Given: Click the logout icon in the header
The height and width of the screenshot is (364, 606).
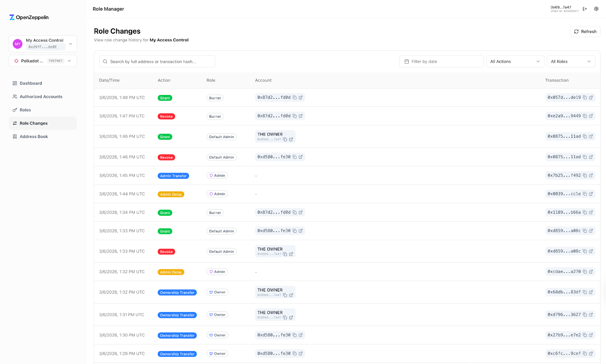Looking at the screenshot, I should 584,8.
